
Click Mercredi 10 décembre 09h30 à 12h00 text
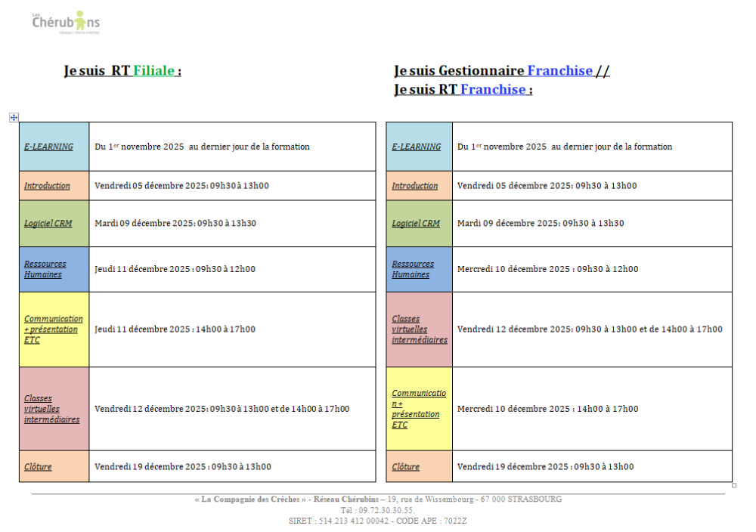tap(547, 269)
